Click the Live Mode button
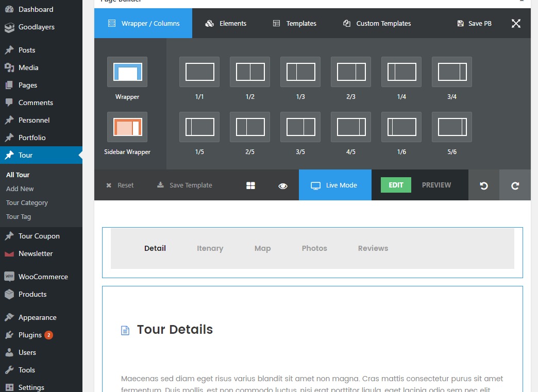 (x=335, y=185)
